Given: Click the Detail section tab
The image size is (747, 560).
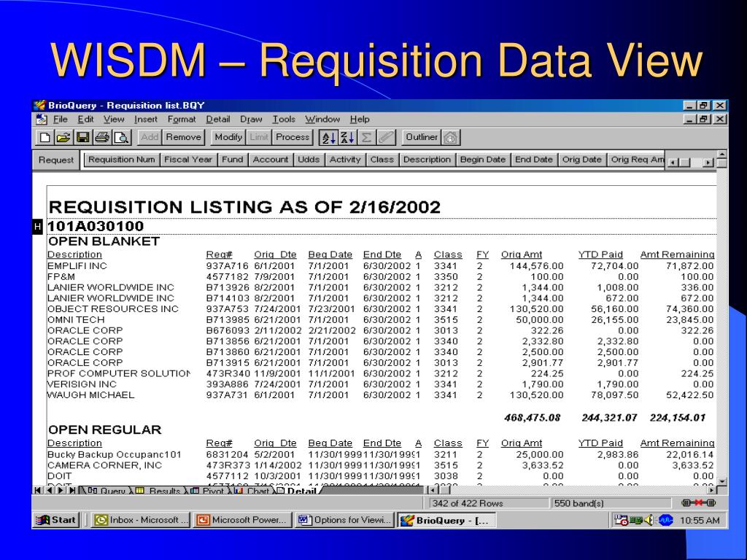Looking at the screenshot, I should (x=297, y=491).
